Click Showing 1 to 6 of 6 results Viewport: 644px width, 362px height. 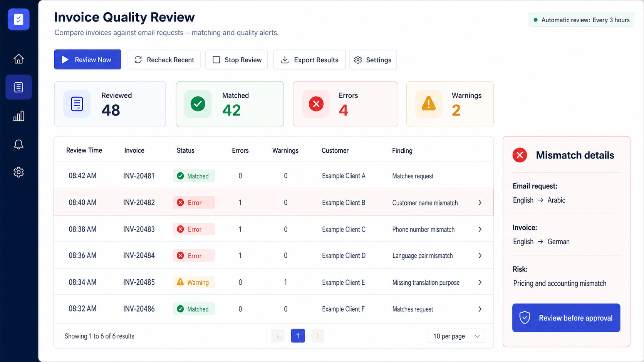point(99,336)
